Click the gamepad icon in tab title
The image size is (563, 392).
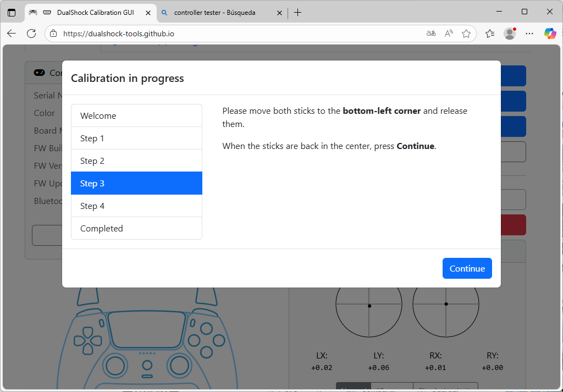[33, 12]
